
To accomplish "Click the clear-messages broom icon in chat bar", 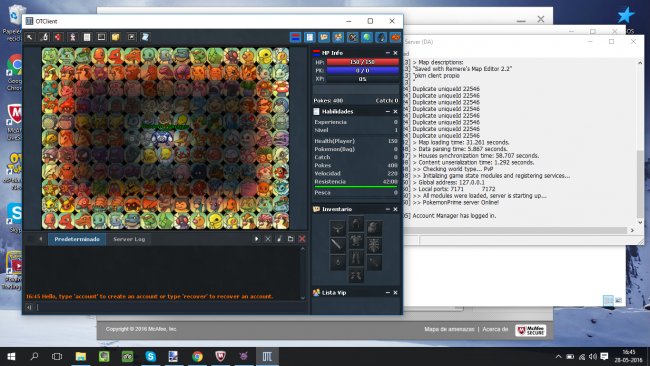I will pos(279,239).
